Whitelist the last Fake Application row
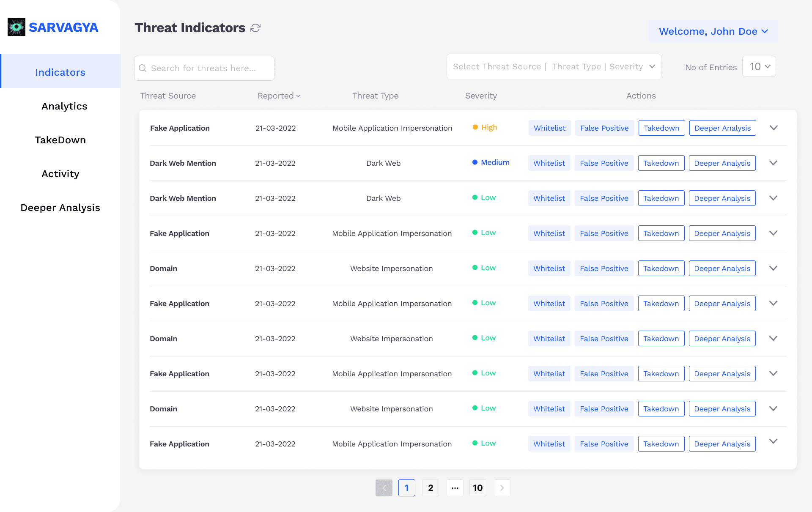This screenshot has height=512, width=812. [x=549, y=444]
